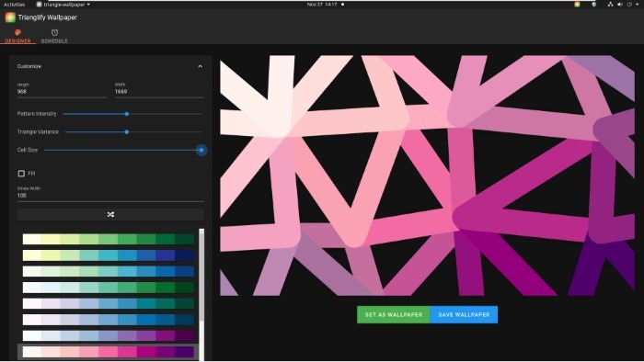
Task: Click Set As Wallpaper button
Action: click(x=394, y=314)
